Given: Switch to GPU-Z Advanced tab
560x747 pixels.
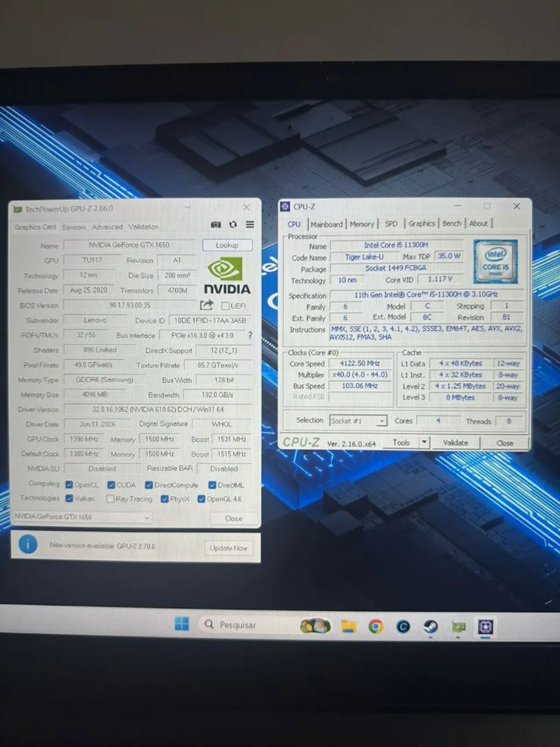Looking at the screenshot, I should click(x=107, y=227).
